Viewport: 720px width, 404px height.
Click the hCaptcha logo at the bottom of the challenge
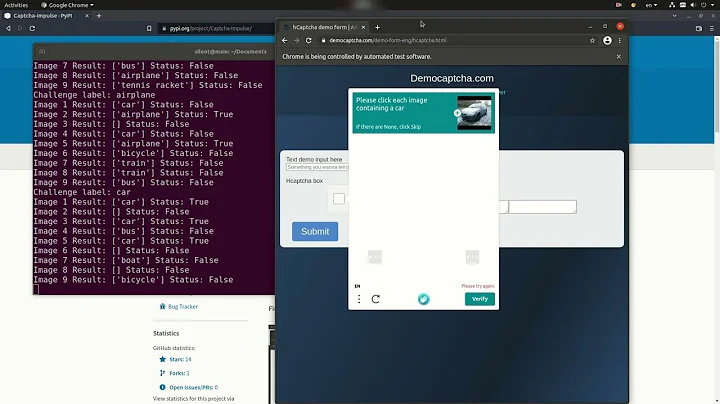pyautogui.click(x=423, y=299)
